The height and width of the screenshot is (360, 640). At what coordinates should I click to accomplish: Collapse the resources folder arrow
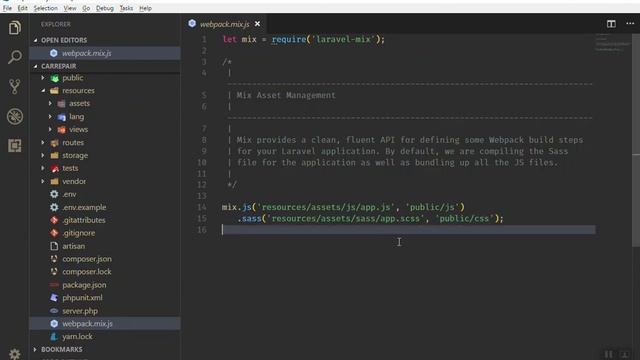pyautogui.click(x=43, y=91)
